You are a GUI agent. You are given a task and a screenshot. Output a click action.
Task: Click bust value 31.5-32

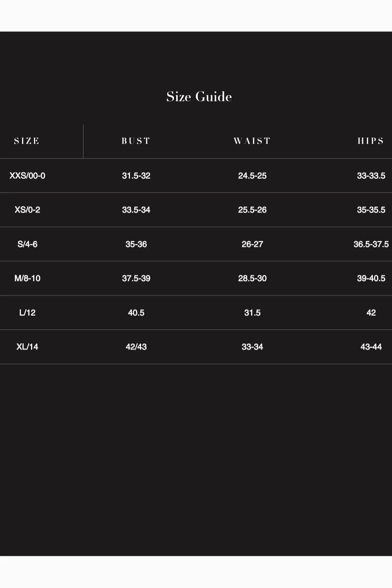pos(136,176)
